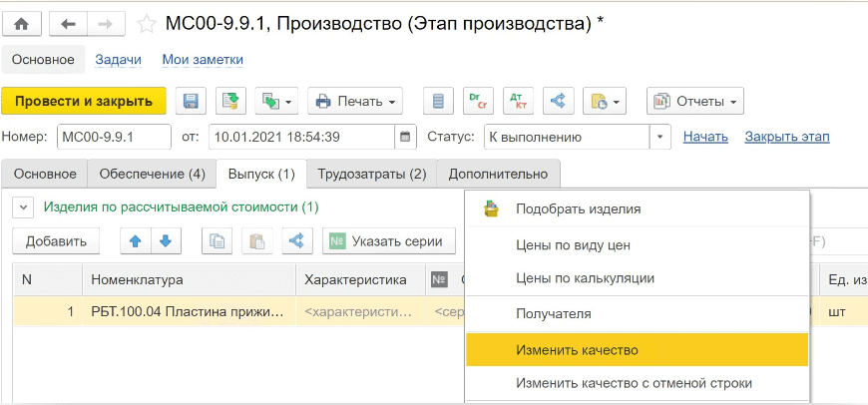Select 'Изменить качество' in the menu
Image resolution: width=868 pixels, height=405 pixels.
(x=577, y=350)
